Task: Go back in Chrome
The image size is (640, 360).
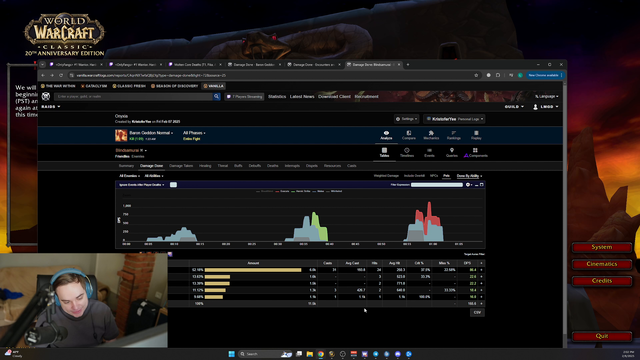Action: point(43,76)
